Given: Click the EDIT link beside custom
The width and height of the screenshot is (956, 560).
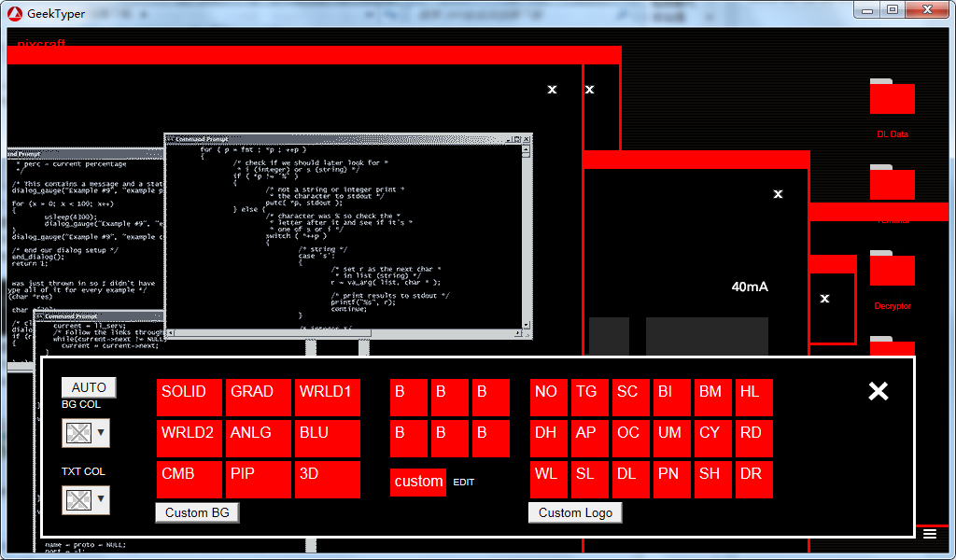Looking at the screenshot, I should tap(464, 483).
